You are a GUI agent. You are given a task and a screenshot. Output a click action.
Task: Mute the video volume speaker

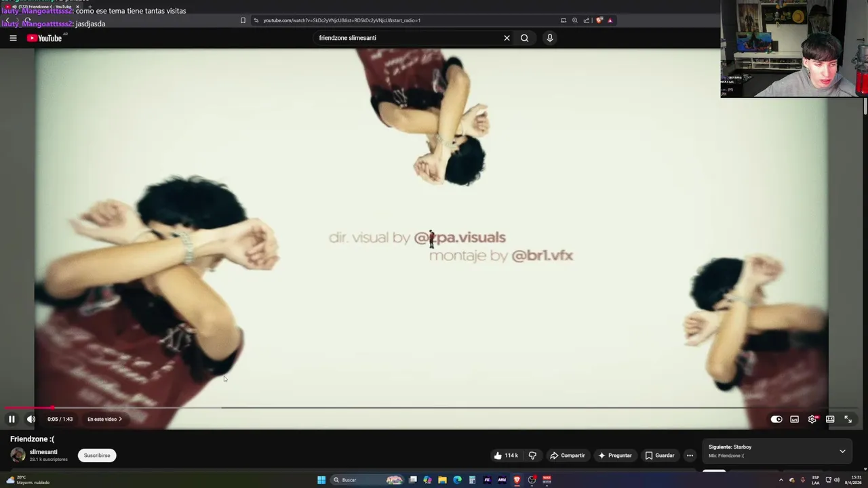tap(31, 419)
